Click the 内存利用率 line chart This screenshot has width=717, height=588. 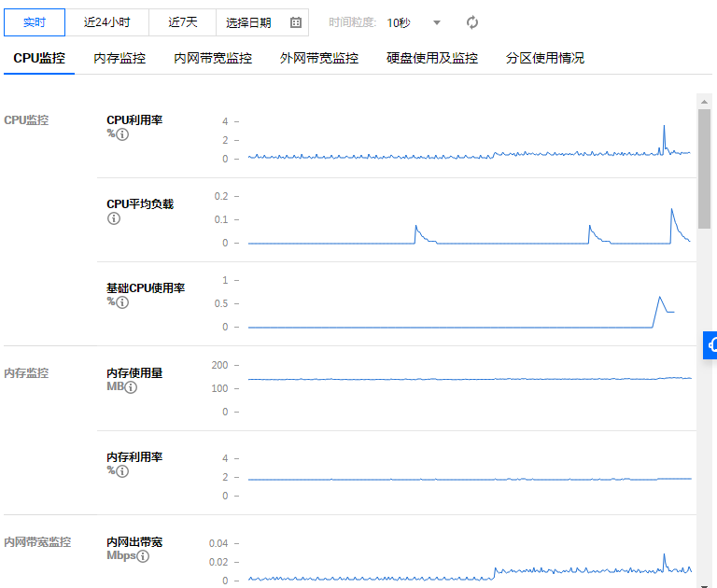tap(470, 479)
